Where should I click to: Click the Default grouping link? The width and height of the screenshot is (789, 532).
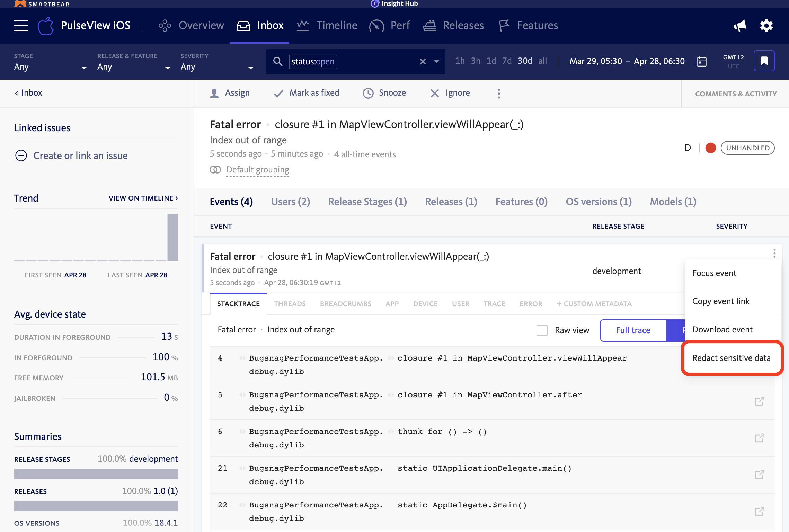258,170
